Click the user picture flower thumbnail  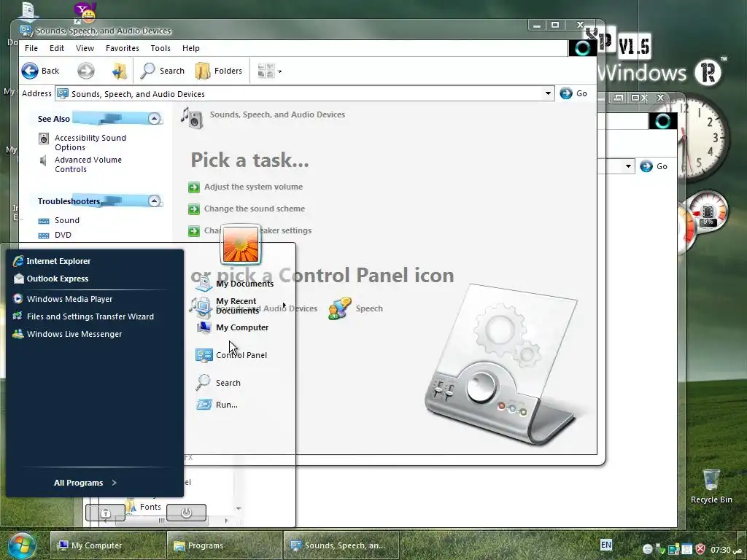click(x=241, y=245)
